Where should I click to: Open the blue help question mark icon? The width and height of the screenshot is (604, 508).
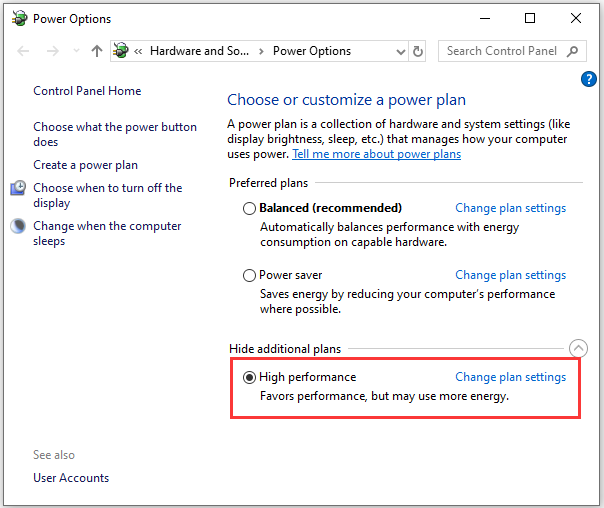coord(589,79)
